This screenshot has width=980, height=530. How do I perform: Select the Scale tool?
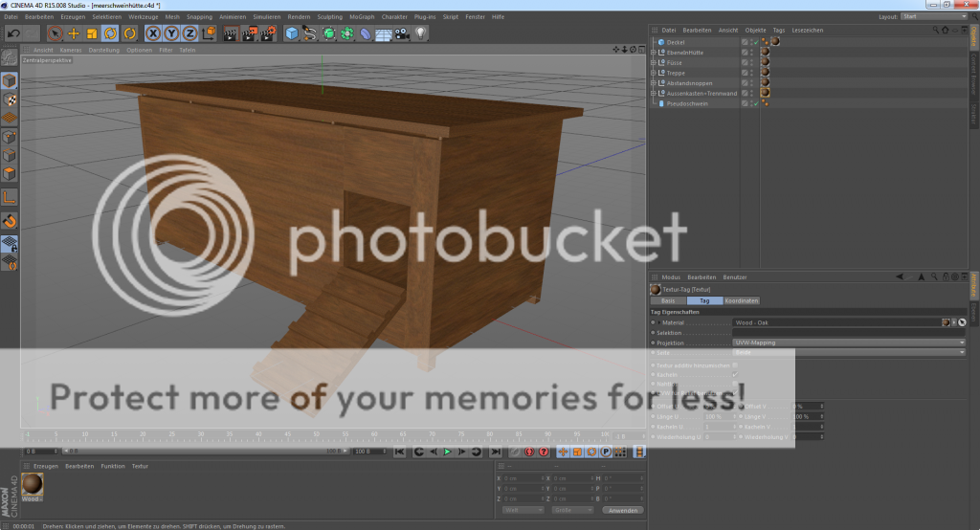pos(92,33)
